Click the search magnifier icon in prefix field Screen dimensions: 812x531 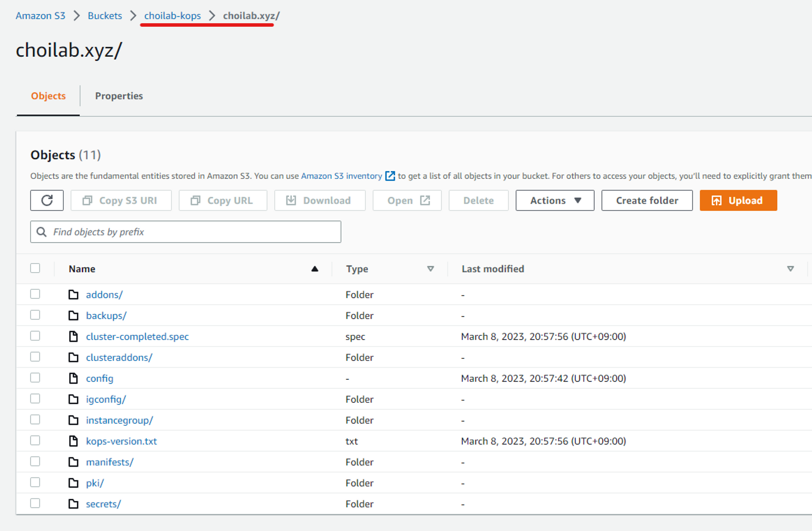coord(41,232)
